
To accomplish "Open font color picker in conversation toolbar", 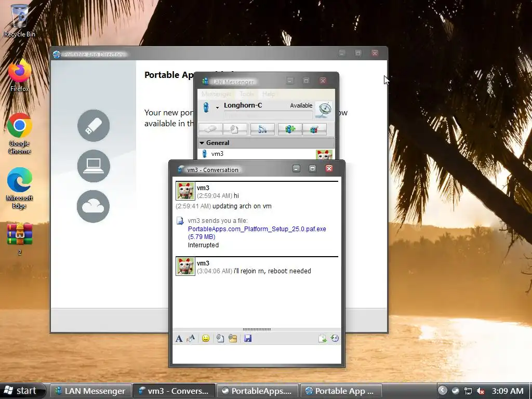I will [x=191, y=338].
